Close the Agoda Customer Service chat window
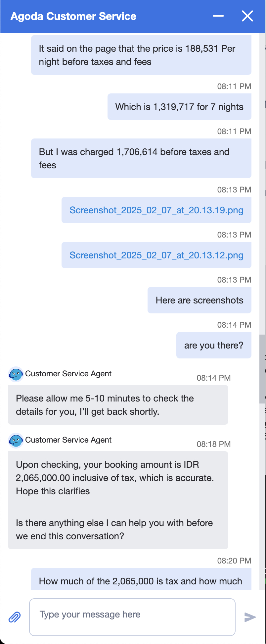The height and width of the screenshot is (644, 266). (x=247, y=16)
